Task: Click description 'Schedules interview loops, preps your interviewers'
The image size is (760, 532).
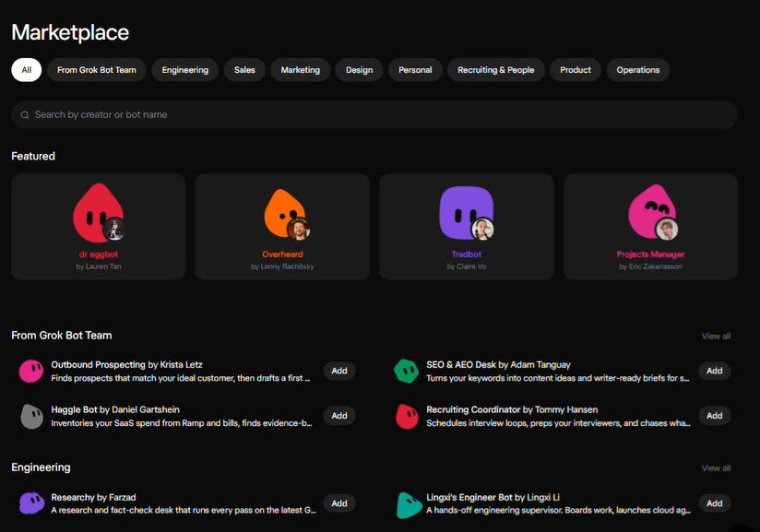Action: (x=558, y=423)
